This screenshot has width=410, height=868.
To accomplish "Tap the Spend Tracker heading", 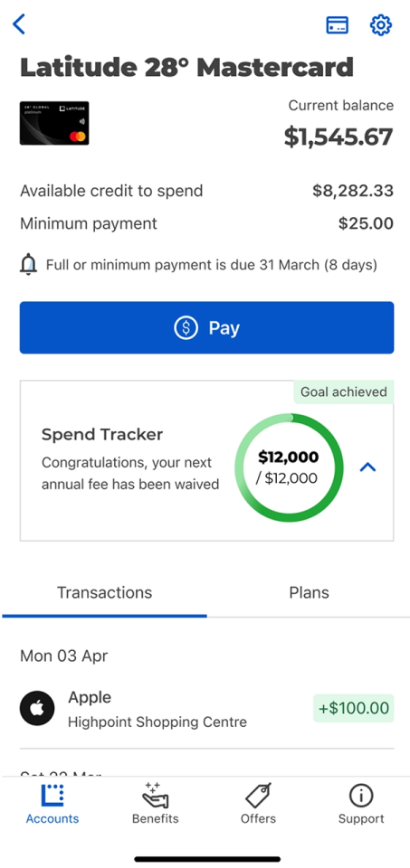I will (x=102, y=435).
